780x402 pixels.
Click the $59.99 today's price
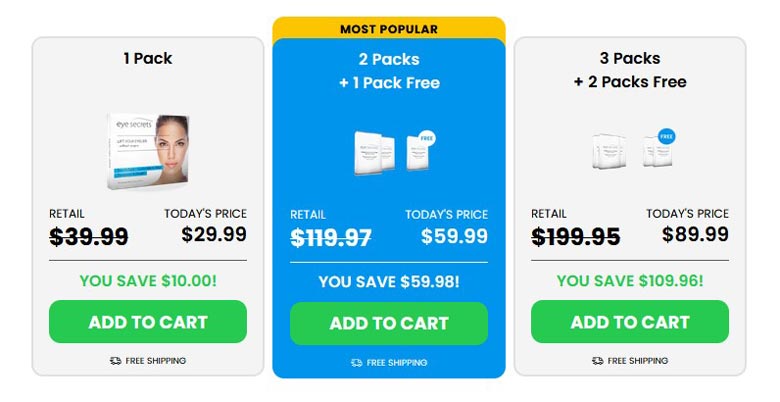coord(455,236)
